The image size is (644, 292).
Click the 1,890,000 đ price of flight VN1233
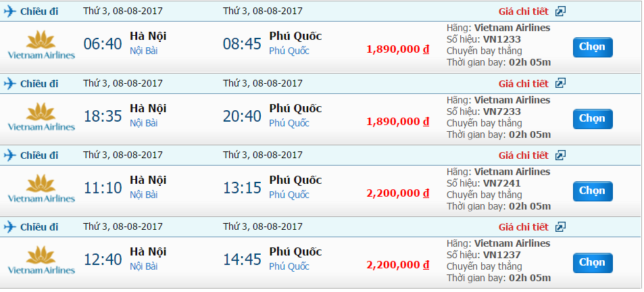pos(398,49)
